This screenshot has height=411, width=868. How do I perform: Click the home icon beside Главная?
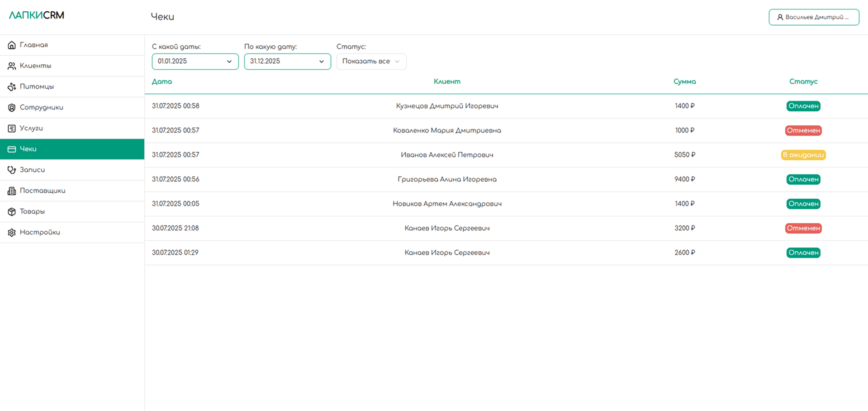(12, 45)
